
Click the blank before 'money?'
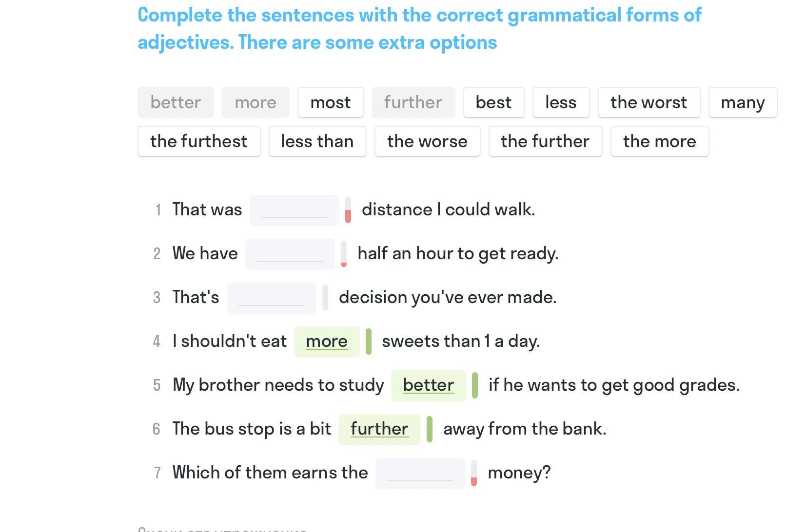(x=420, y=474)
